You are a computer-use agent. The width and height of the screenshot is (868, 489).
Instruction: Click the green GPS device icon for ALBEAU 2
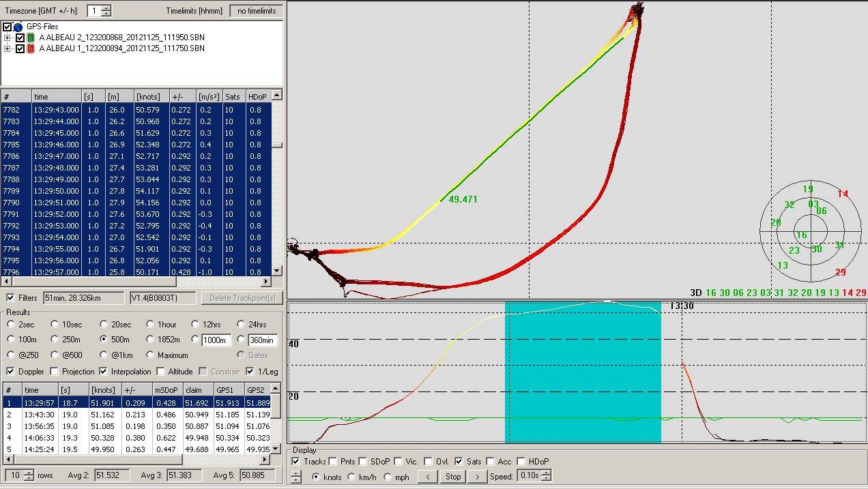coord(31,38)
